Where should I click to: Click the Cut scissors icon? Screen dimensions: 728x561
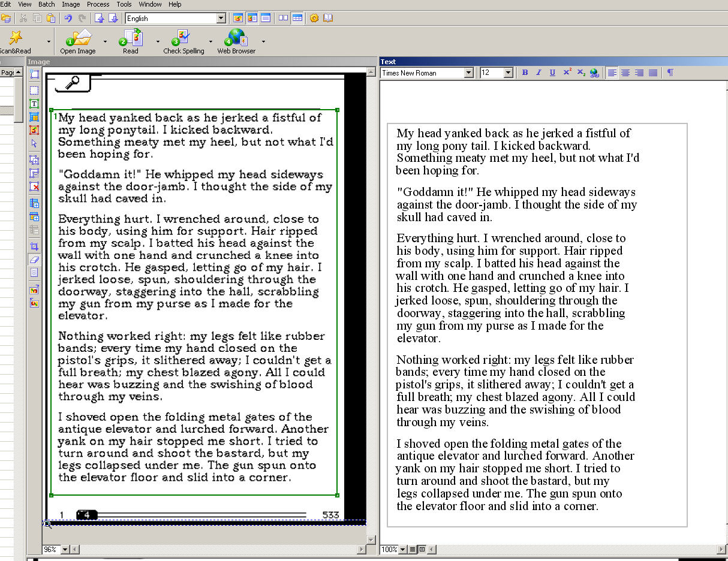23,18
